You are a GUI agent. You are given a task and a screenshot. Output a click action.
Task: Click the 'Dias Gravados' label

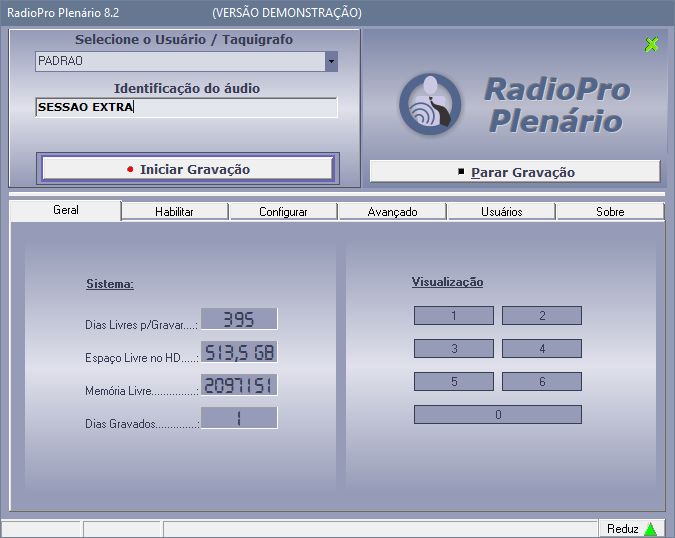pos(142,424)
